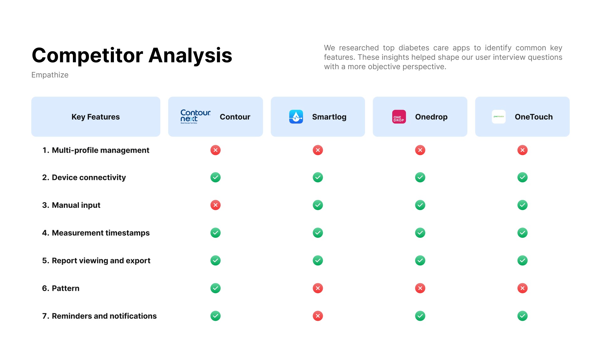Image resolution: width=601 pixels, height=364 pixels.
Task: Select the OneTouch column header label
Action: click(x=534, y=117)
